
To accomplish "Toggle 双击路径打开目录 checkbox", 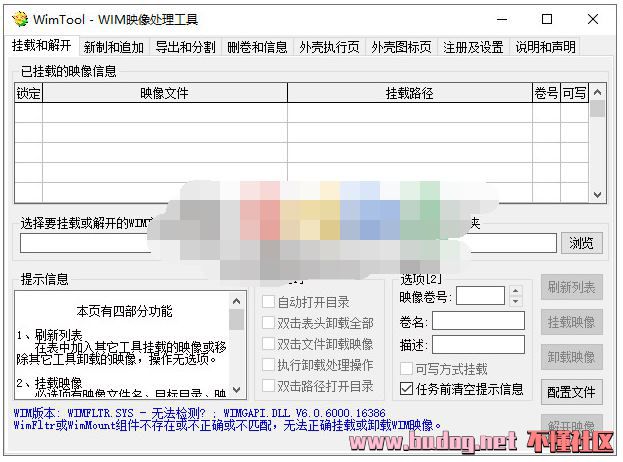I will click(x=268, y=385).
